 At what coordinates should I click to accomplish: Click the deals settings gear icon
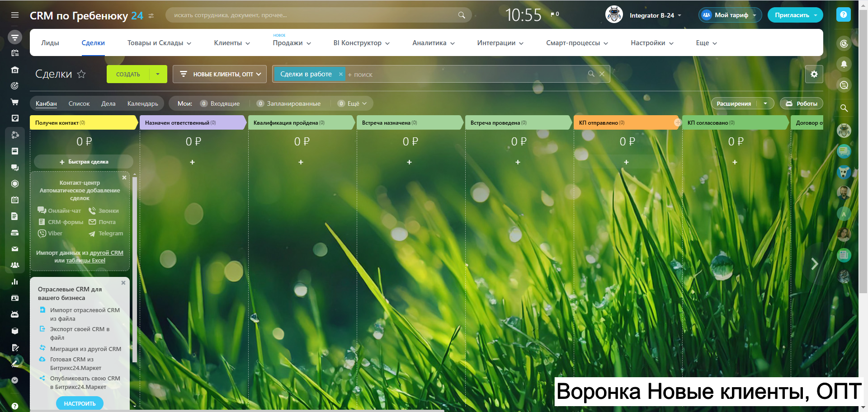coord(814,74)
